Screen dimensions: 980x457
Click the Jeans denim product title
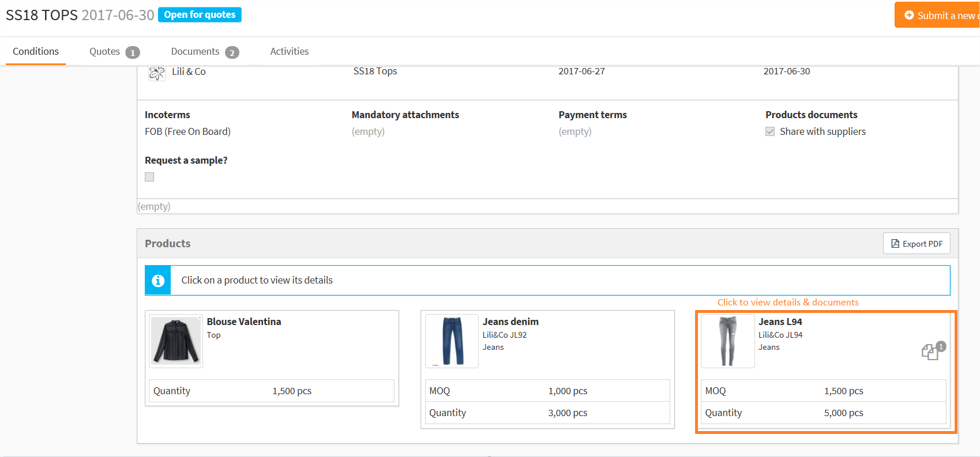tap(510, 322)
